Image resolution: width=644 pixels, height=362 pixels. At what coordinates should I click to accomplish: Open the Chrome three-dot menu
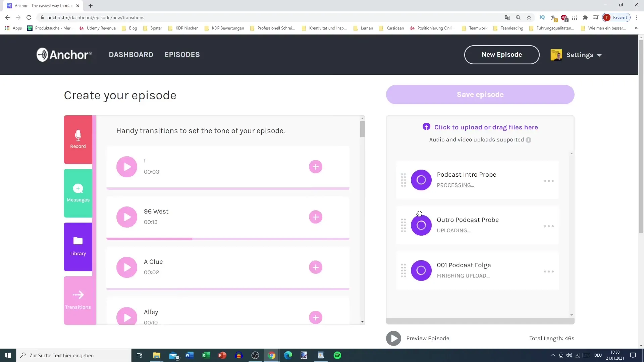point(637,17)
